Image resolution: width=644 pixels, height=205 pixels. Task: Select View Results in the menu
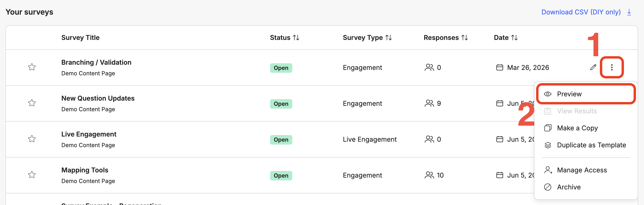coord(586,111)
